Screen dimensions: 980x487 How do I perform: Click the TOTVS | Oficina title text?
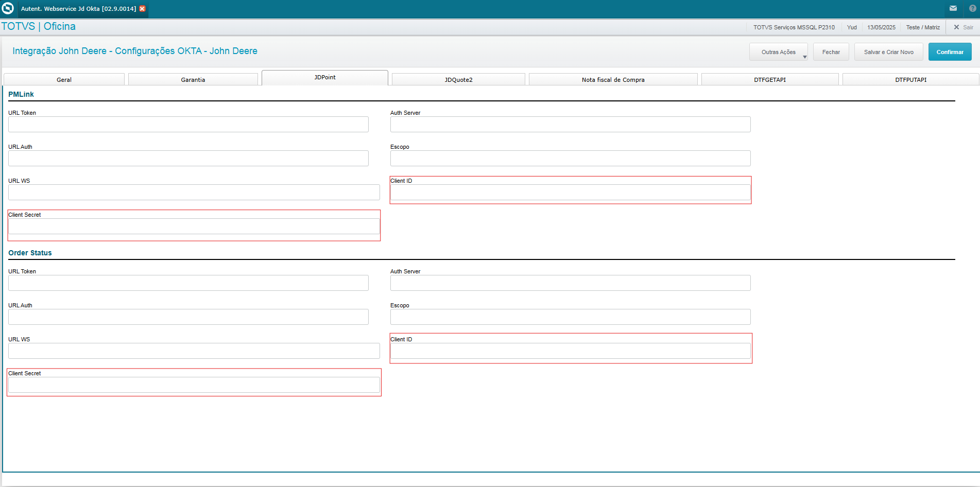point(39,27)
